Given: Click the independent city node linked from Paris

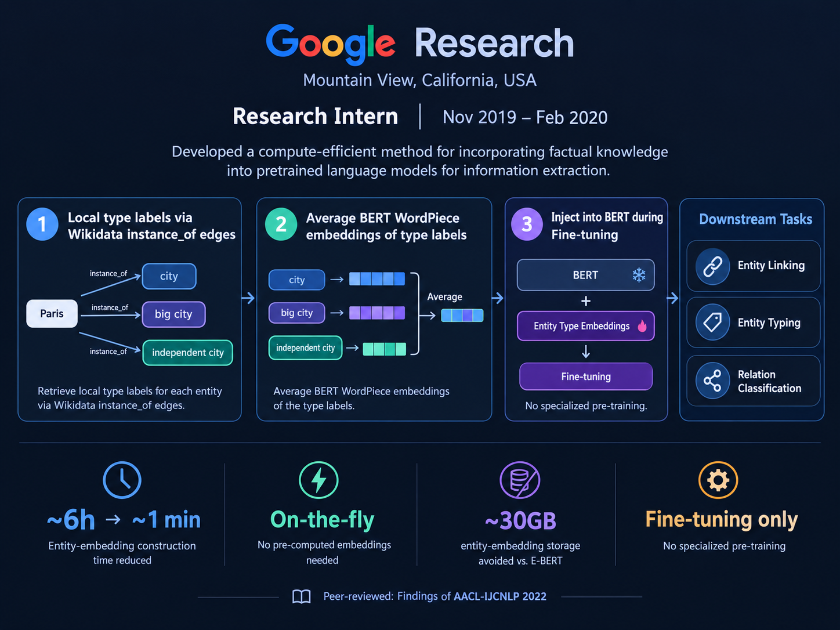Looking at the screenshot, I should 187,353.
